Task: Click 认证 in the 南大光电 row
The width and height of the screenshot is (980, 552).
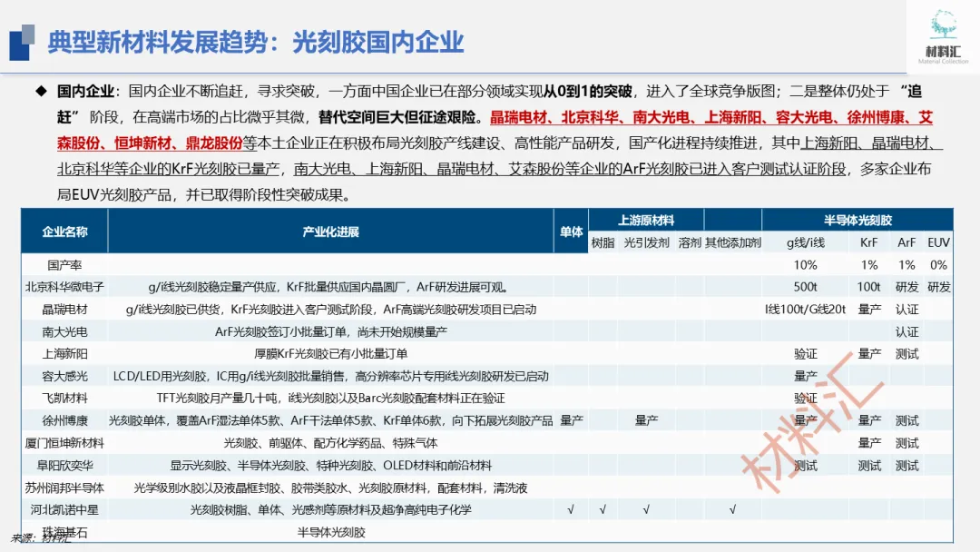Action: click(x=906, y=332)
